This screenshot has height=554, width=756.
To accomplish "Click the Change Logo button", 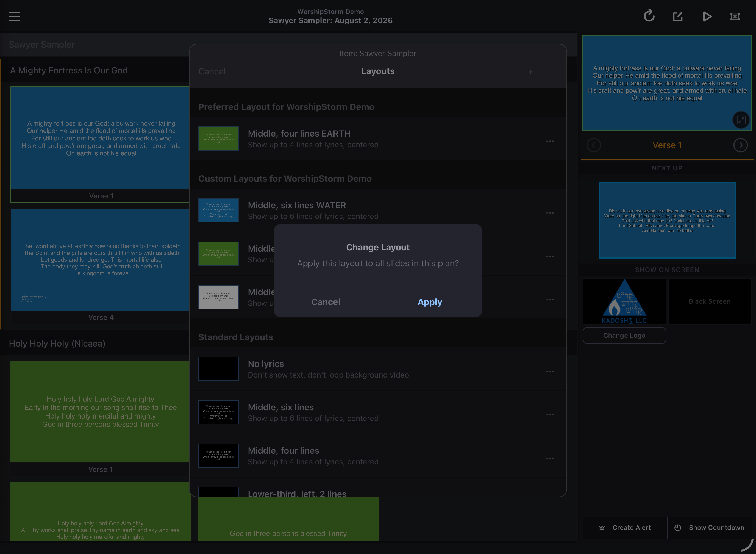I will tap(624, 335).
